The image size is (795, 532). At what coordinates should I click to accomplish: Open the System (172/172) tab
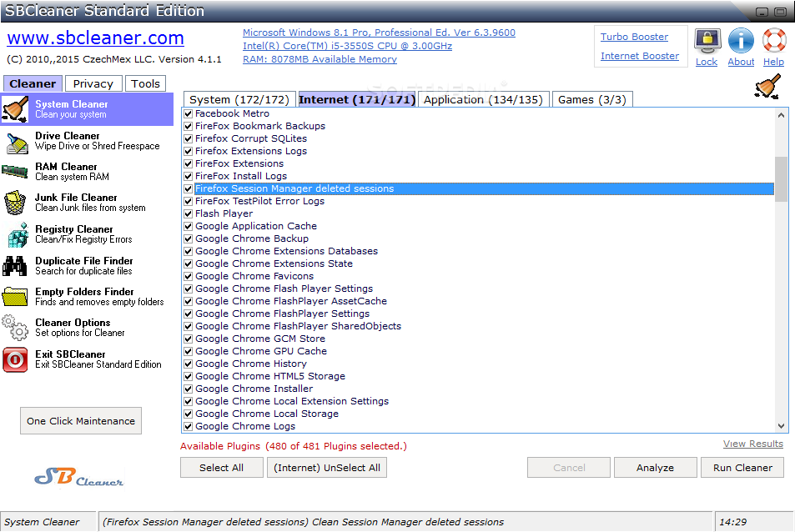(x=239, y=99)
